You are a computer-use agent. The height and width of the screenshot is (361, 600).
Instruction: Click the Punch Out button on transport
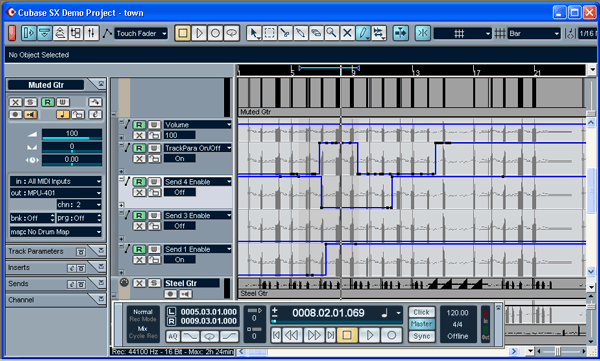click(x=229, y=336)
